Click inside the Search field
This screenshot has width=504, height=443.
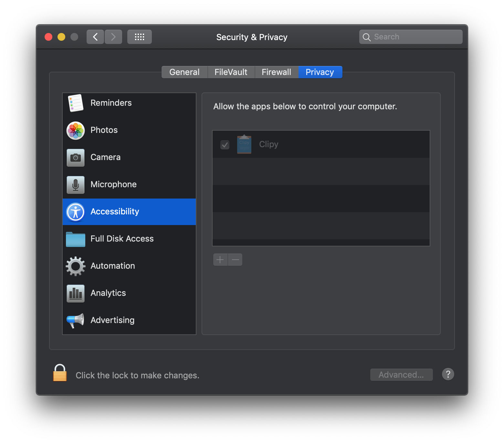click(410, 37)
